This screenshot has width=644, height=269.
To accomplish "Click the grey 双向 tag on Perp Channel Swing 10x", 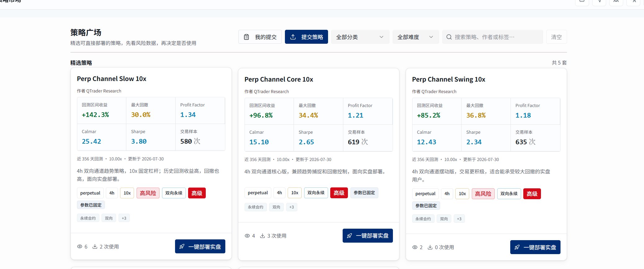I will click(x=444, y=219).
